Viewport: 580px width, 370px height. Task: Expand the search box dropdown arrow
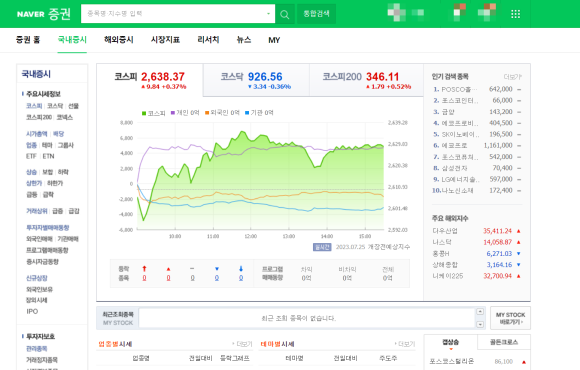pyautogui.click(x=269, y=14)
